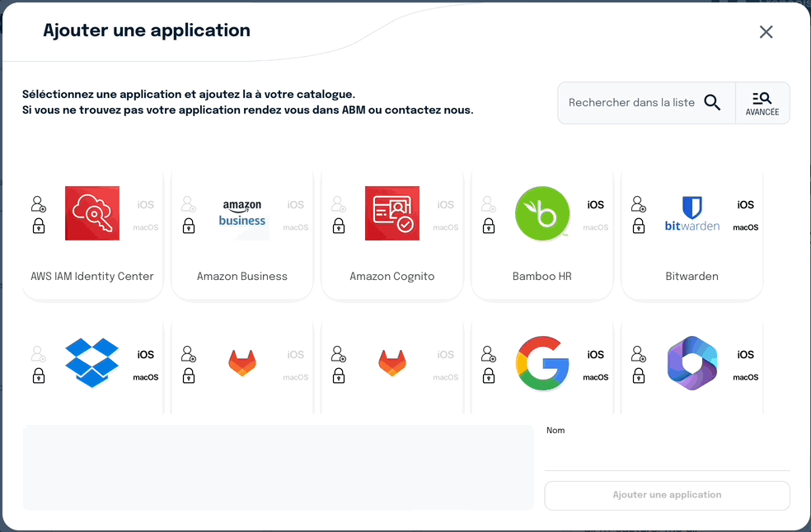This screenshot has width=811, height=532.
Task: Select the Google G logo
Action: (542, 363)
